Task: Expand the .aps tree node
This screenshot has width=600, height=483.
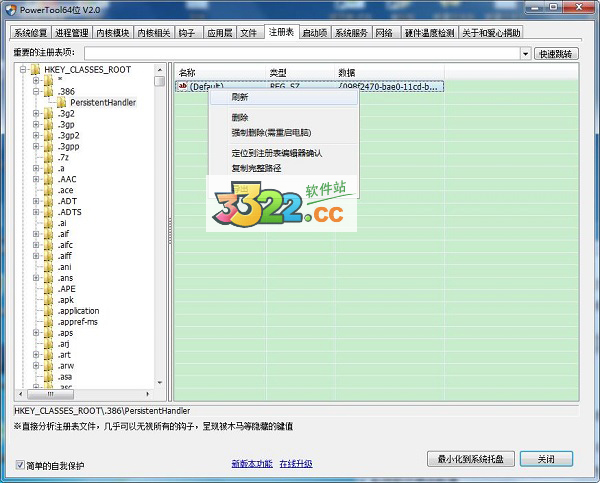Action: click(36, 333)
